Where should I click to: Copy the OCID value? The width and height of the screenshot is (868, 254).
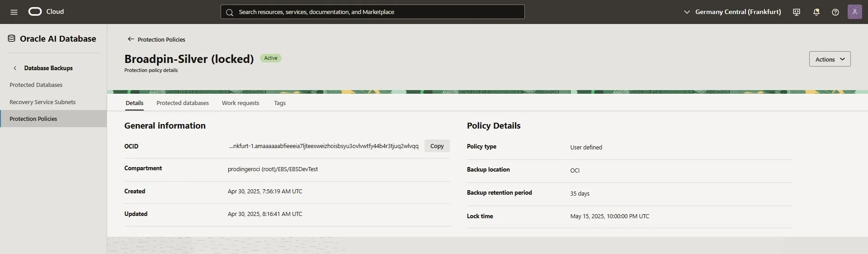[x=437, y=146]
